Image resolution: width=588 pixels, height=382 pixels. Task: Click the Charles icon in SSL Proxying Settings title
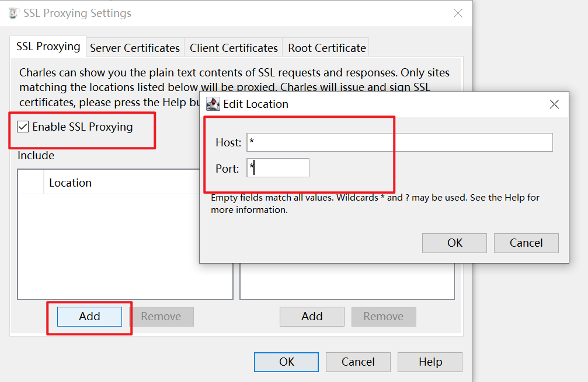[x=13, y=13]
